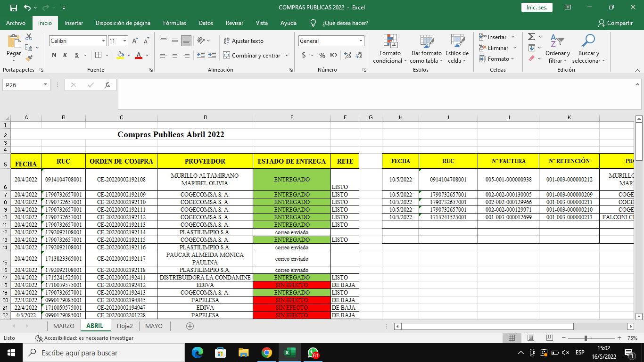Viewport: 644px width, 362px height.
Task: Click the Inic. ses. sign-in button
Action: tap(537, 8)
